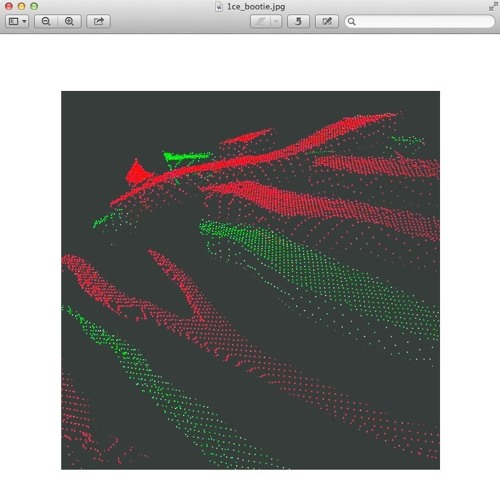Viewport: 500px width, 500px height.
Task: Expand the sidebar view menu arrow
Action: [24, 21]
